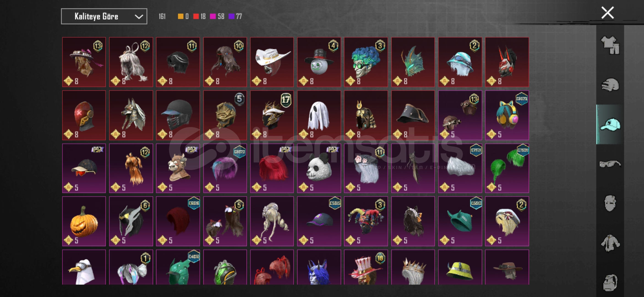Viewport: 644px width, 297px height.
Task: Choose the black pirate tricorn hat
Action: tap(413, 116)
